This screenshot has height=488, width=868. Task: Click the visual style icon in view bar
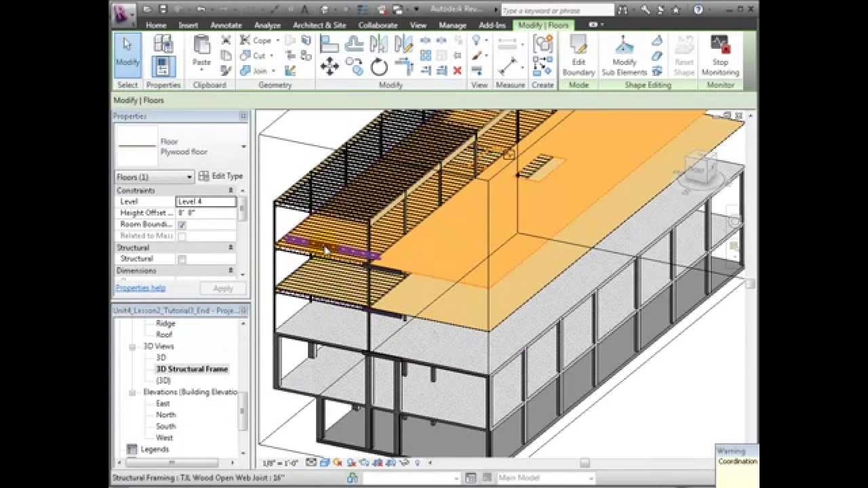(x=323, y=463)
